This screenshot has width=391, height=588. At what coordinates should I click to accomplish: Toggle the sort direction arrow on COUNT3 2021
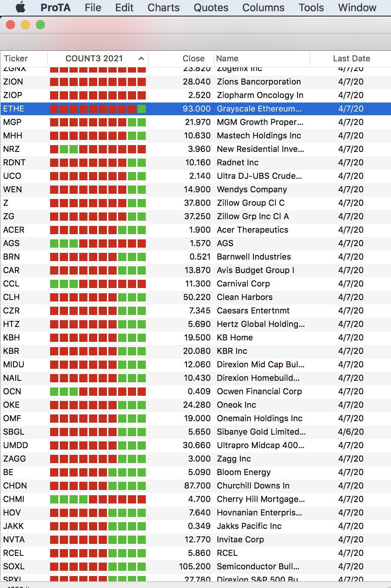point(141,59)
